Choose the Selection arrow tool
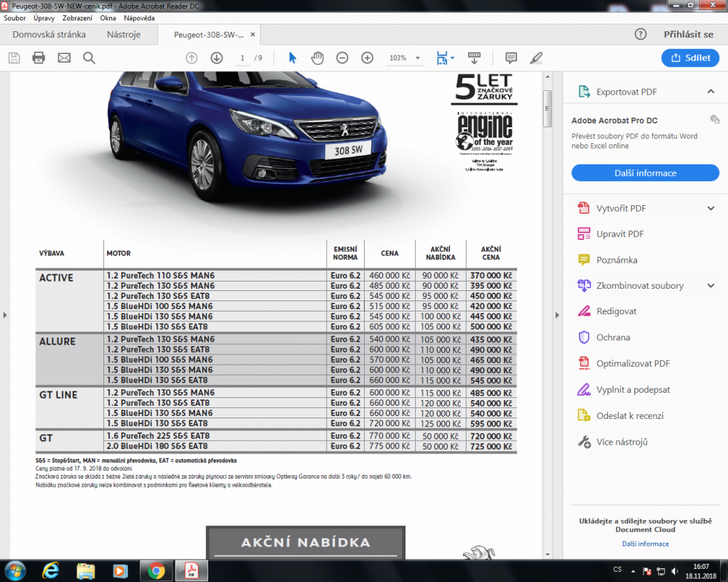728x582 pixels. [x=292, y=58]
